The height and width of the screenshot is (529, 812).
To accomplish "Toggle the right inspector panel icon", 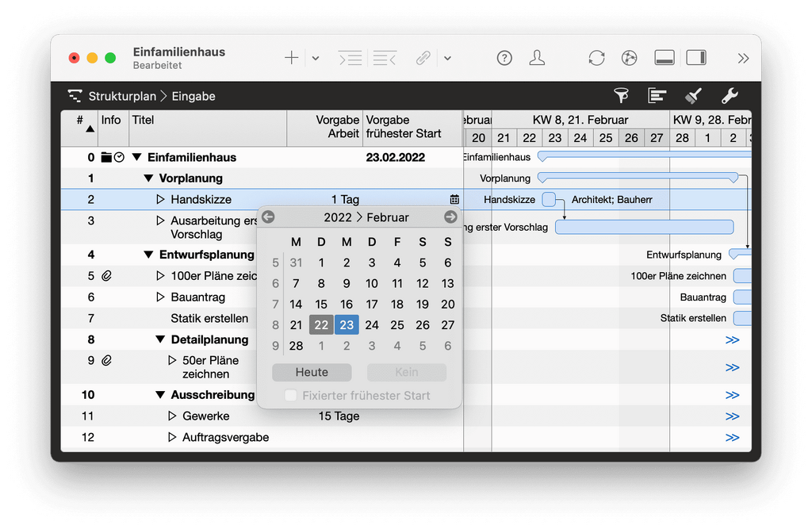I will click(x=696, y=57).
